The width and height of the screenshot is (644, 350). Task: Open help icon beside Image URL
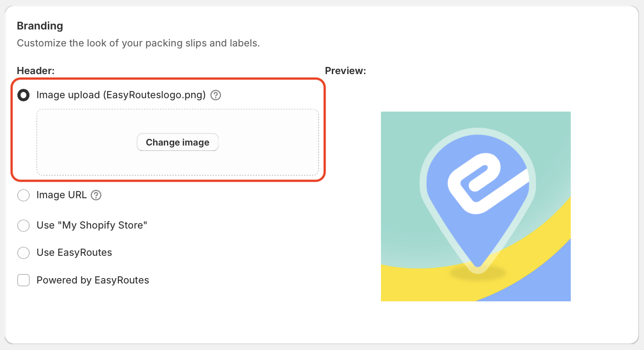click(96, 195)
